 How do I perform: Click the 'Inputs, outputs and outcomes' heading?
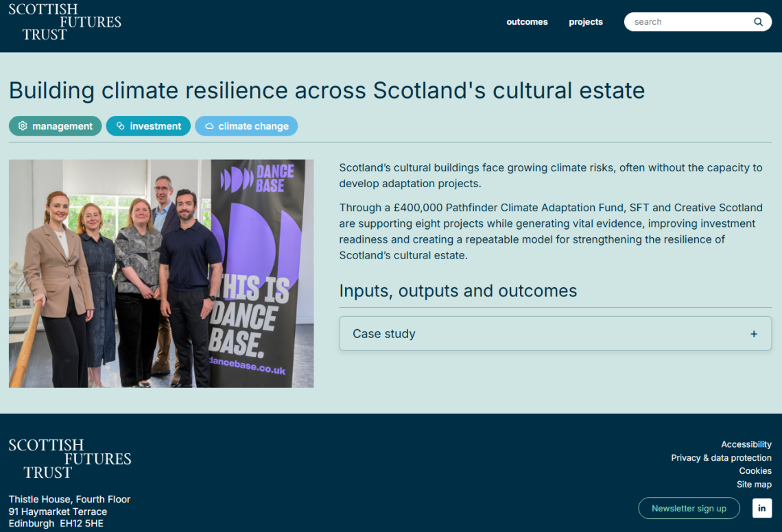[458, 291]
